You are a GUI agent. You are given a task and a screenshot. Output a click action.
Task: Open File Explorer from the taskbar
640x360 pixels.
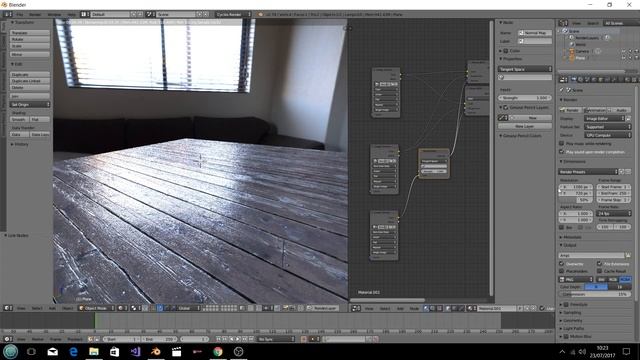(93, 351)
